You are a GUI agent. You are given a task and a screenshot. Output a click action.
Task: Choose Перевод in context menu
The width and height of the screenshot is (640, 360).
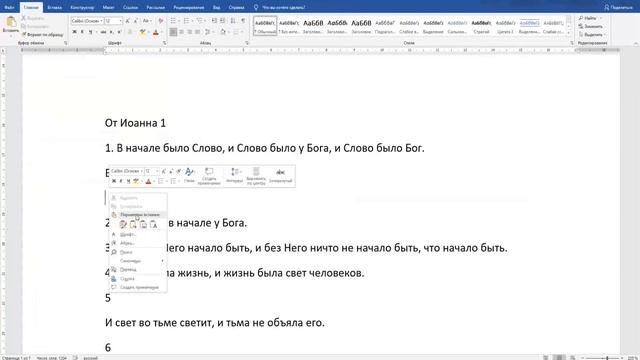click(138, 269)
